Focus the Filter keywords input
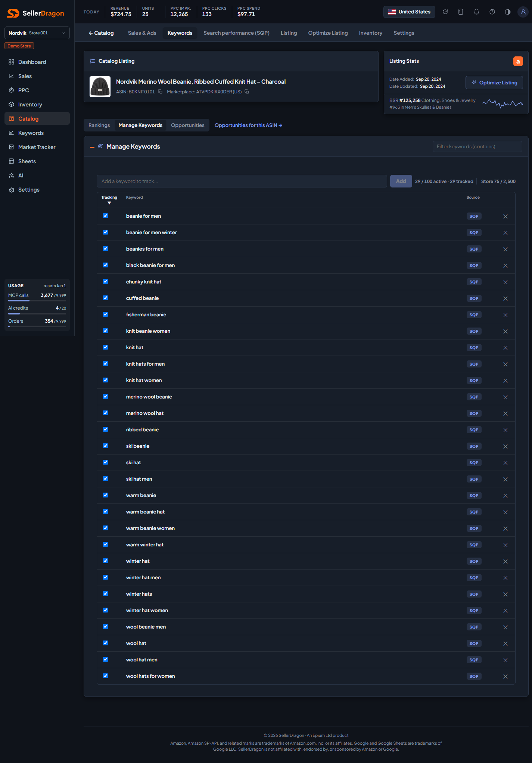532x763 pixels. 477,146
